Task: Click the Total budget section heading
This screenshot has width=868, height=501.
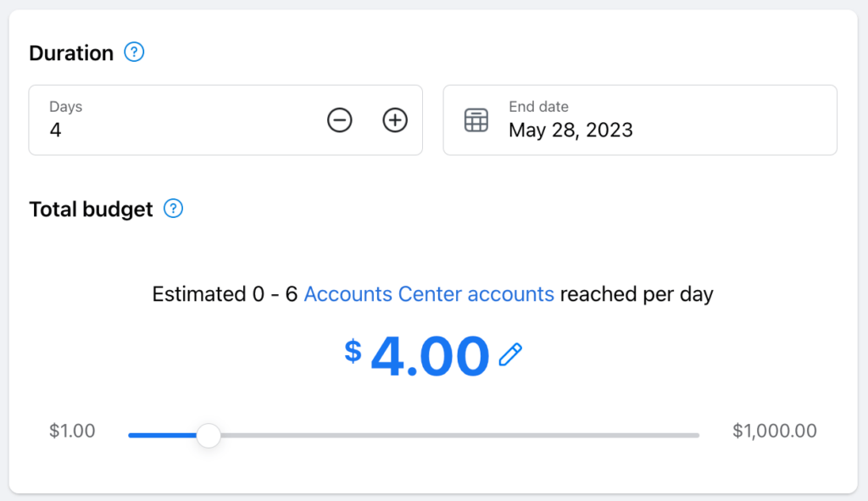Action: [x=91, y=209]
